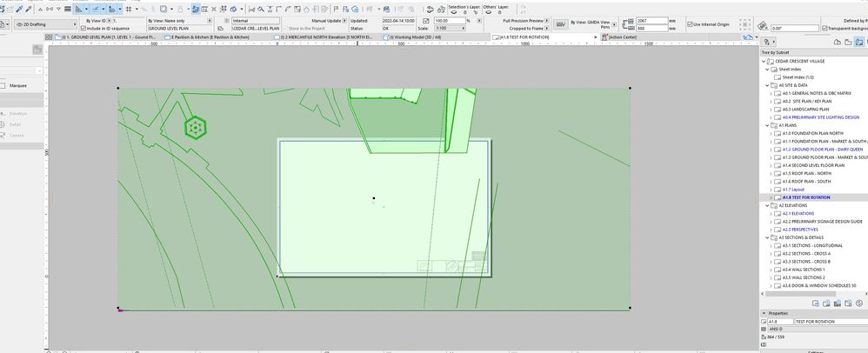Open By View ID dropdown arrow
Screen dimensions: 868x353
pos(109,21)
